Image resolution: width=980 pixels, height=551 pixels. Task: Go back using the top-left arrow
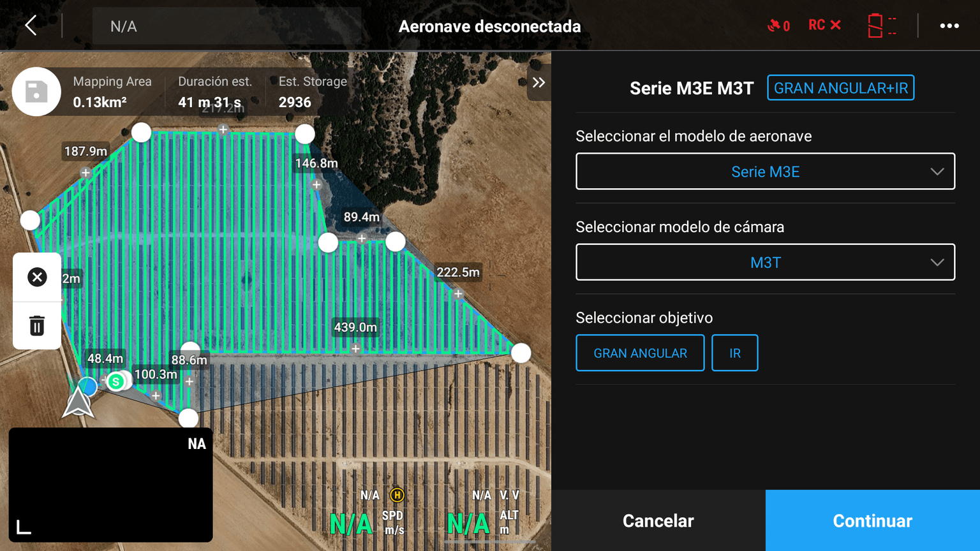click(x=31, y=26)
